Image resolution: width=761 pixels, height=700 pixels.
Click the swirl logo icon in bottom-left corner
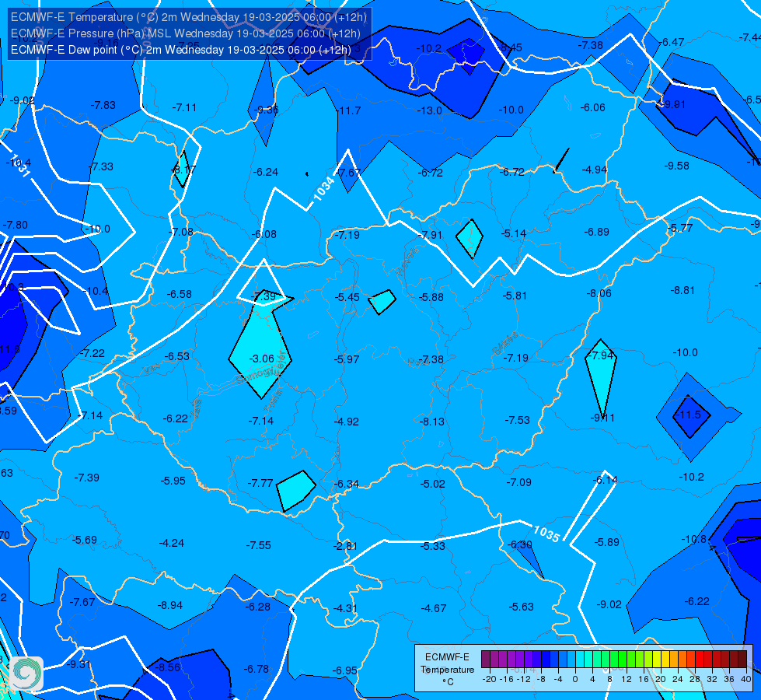click(26, 674)
